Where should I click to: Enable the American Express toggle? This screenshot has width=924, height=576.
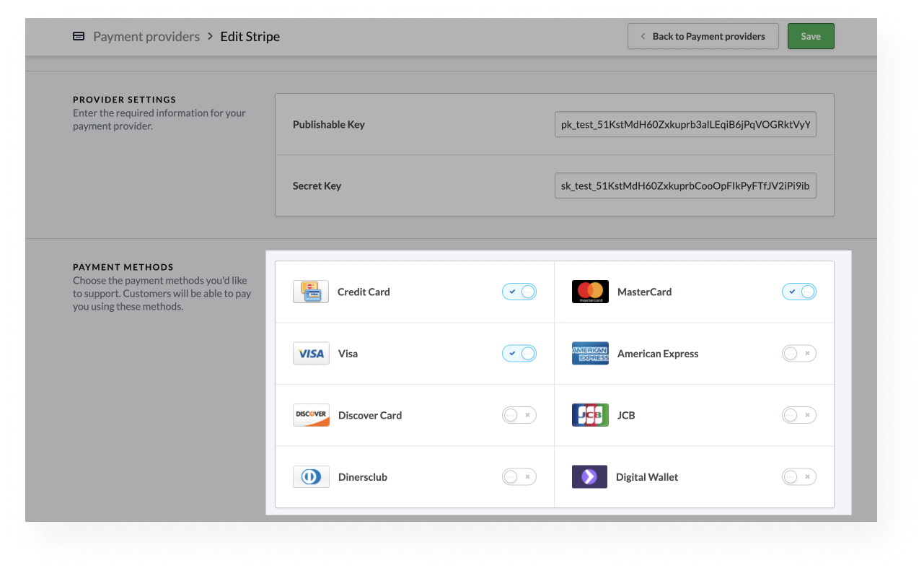coord(799,354)
